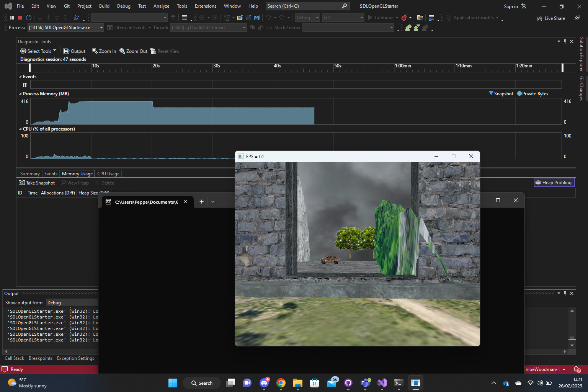Switch to the Summary tab
Viewport: 588px width, 392px height.
click(x=30, y=174)
